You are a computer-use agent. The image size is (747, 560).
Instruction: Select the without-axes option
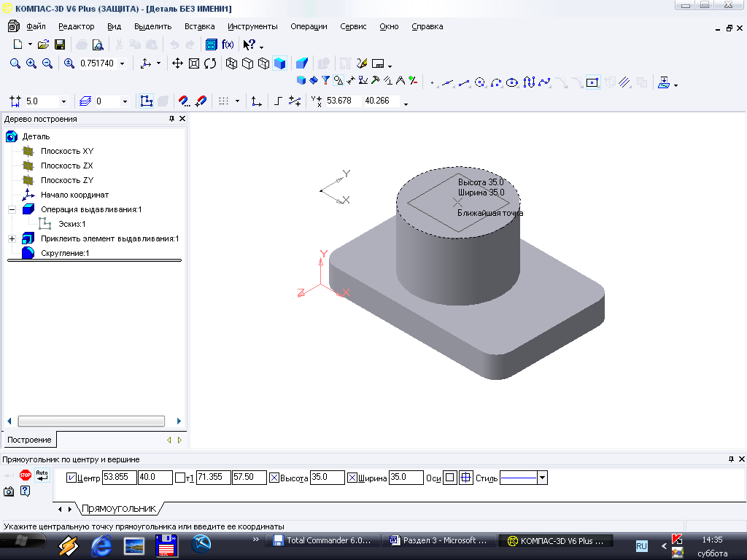[449, 478]
